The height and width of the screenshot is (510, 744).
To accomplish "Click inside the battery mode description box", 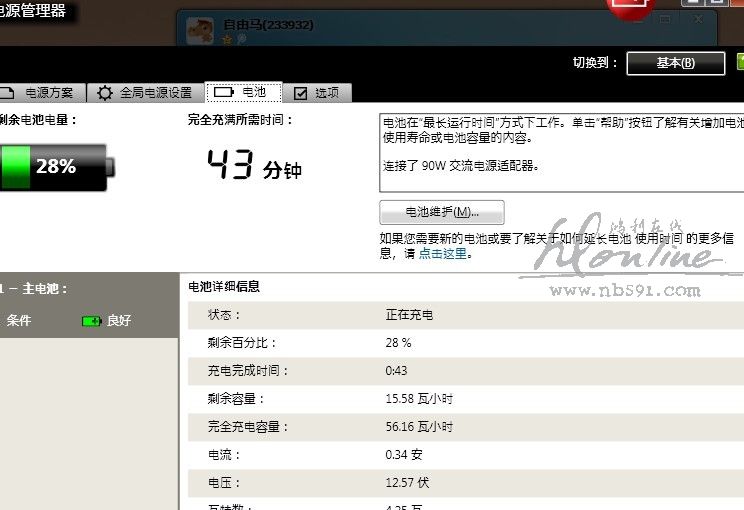I will pyautogui.click(x=560, y=150).
